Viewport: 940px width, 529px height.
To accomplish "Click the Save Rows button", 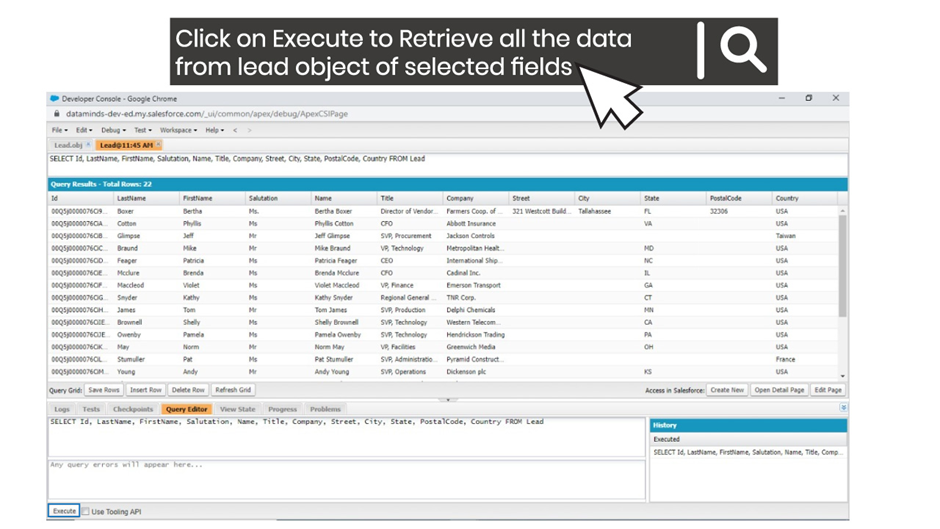I will click(x=104, y=390).
